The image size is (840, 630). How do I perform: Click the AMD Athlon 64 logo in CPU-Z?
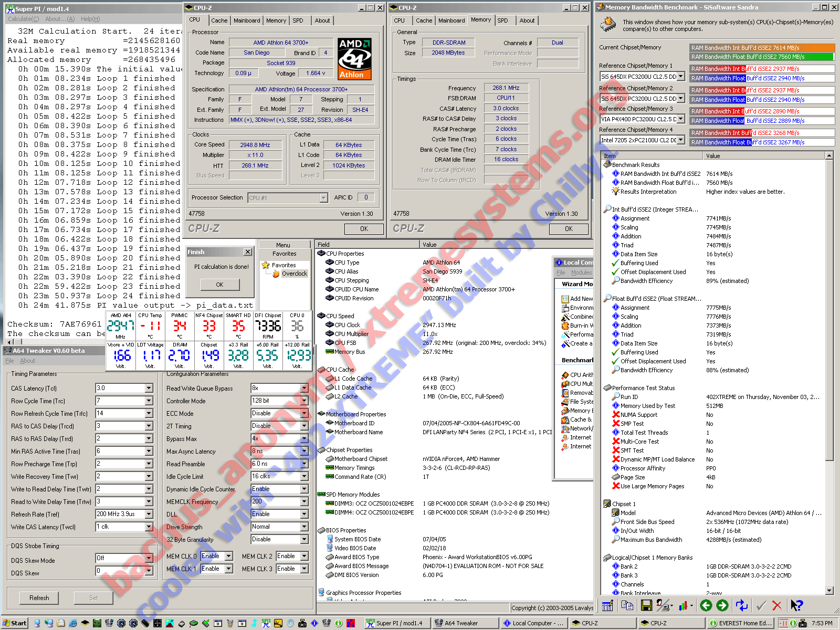point(354,58)
